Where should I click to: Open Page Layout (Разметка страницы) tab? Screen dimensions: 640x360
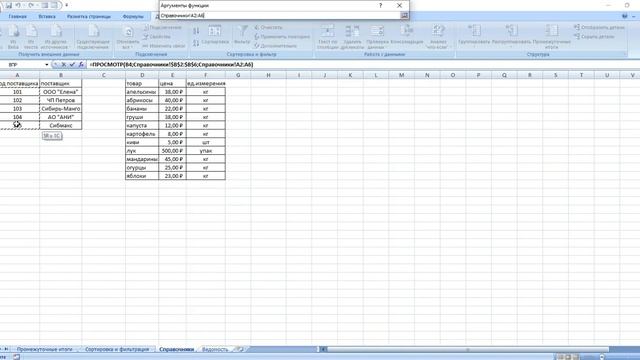tap(89, 16)
